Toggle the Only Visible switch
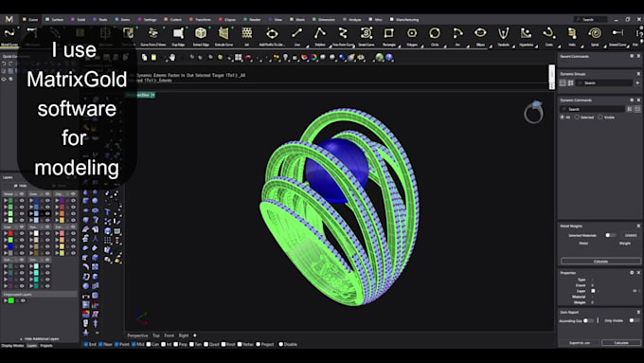Screen dimensions: 644x363 [635, 320]
